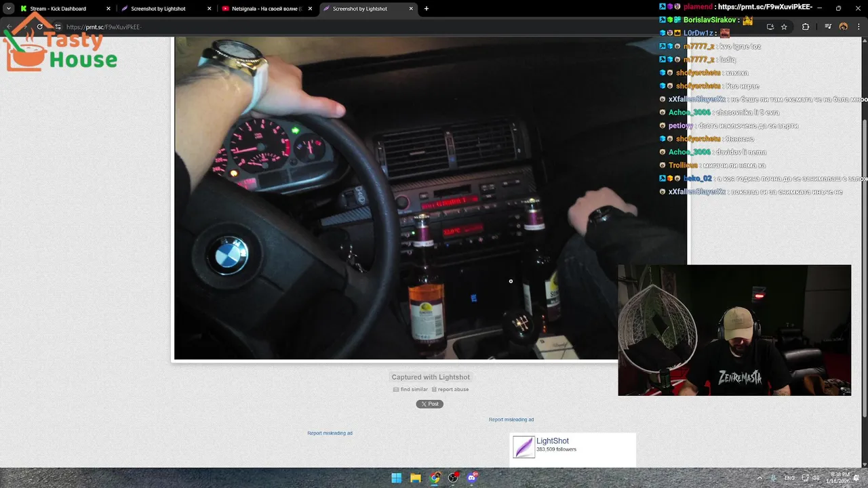Open Discord from the taskbar
The height and width of the screenshot is (488, 868).
472,478
